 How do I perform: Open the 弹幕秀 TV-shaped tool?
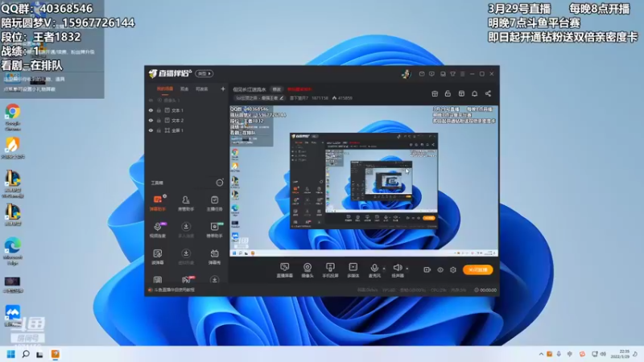coord(214,257)
